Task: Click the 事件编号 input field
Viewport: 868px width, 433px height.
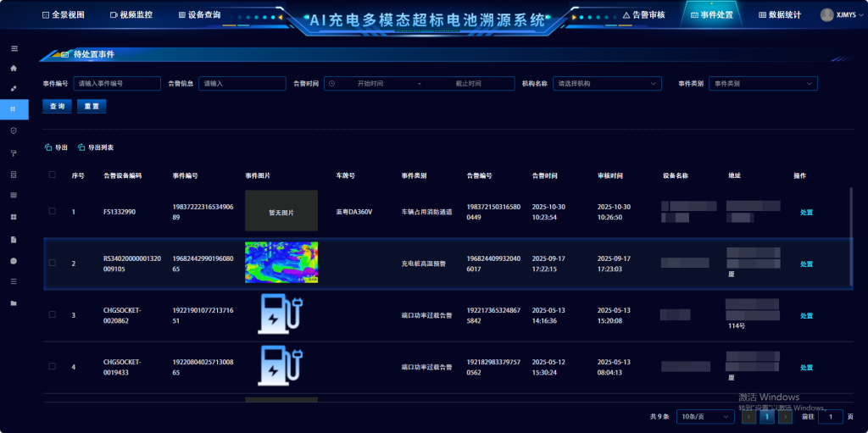Action: [x=117, y=84]
